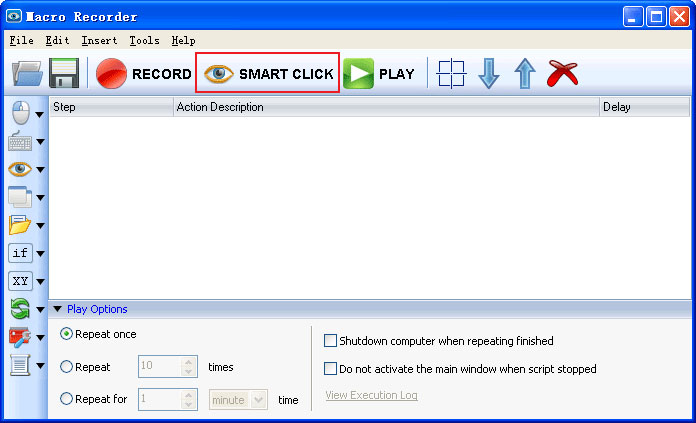Activate the SMART CLICK eye button
The height and width of the screenshot is (423, 696).
pos(268,73)
